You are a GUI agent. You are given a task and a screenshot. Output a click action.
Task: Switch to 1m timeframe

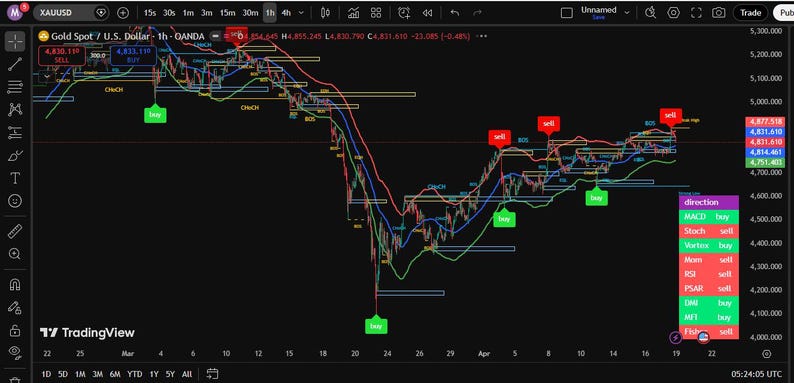(188, 13)
